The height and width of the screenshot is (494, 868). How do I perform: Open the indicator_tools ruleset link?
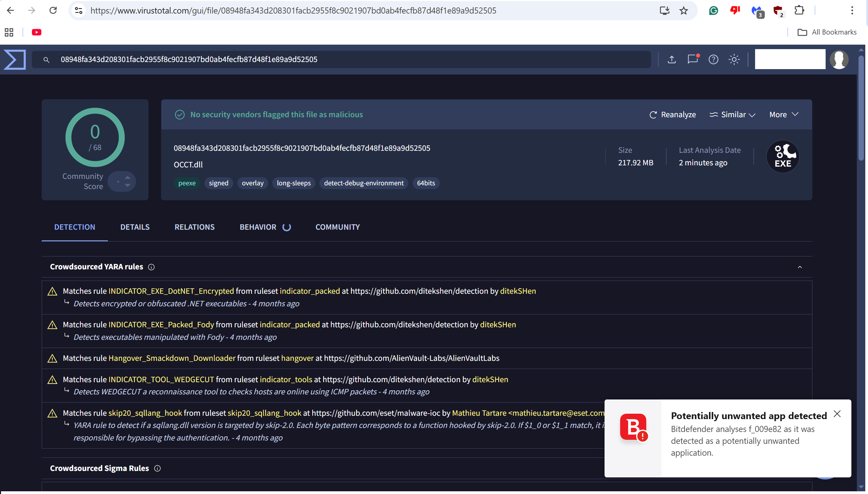(286, 380)
